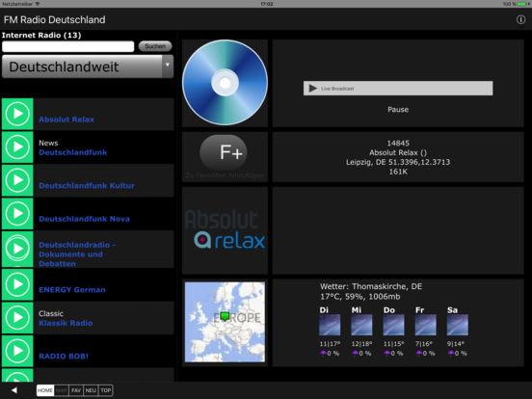The width and height of the screenshot is (532, 399).
Task: Play the Deutschlandfunk news station
Action: (x=17, y=147)
